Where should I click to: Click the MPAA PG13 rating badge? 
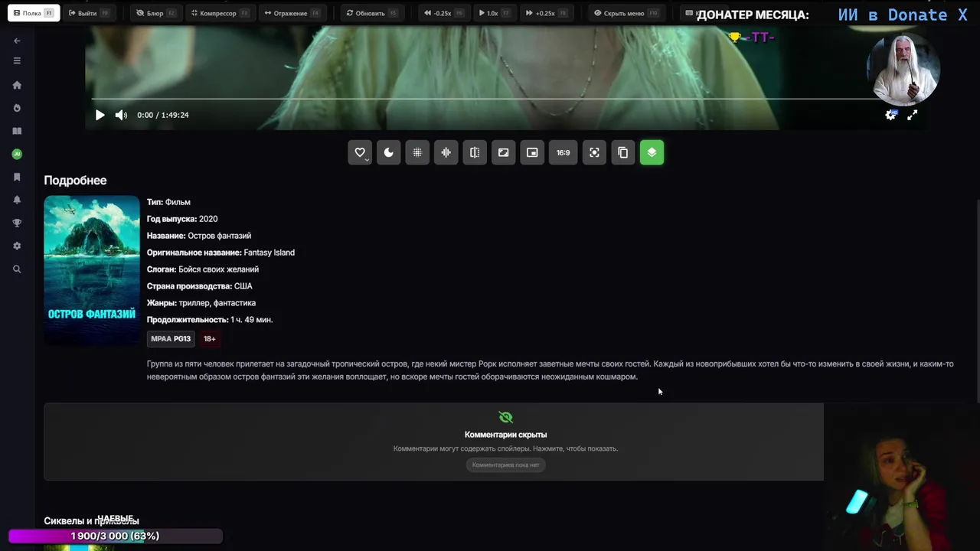click(x=171, y=338)
